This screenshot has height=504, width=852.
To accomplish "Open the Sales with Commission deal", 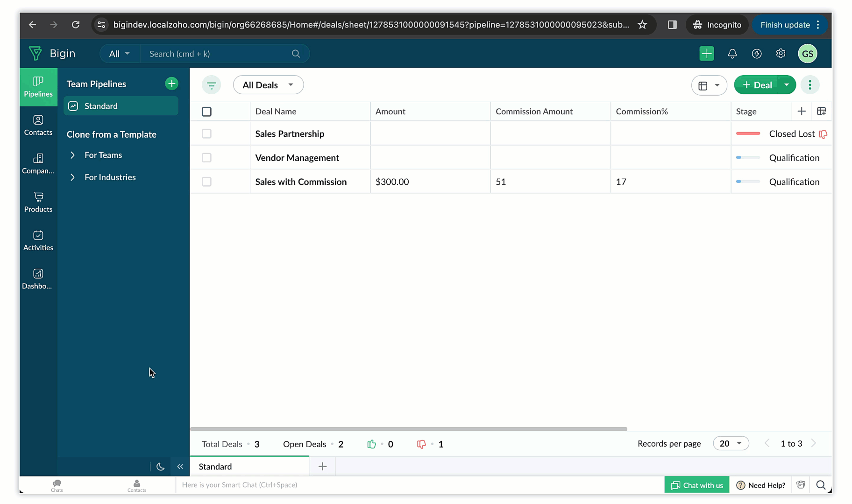I will click(x=301, y=182).
